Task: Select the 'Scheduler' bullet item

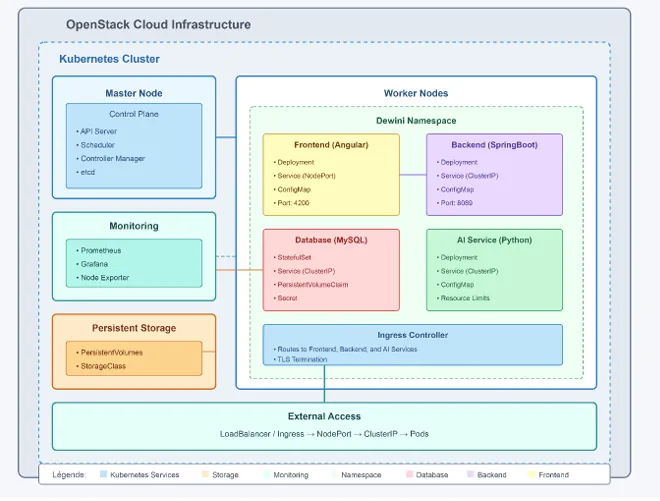Action: (95, 145)
